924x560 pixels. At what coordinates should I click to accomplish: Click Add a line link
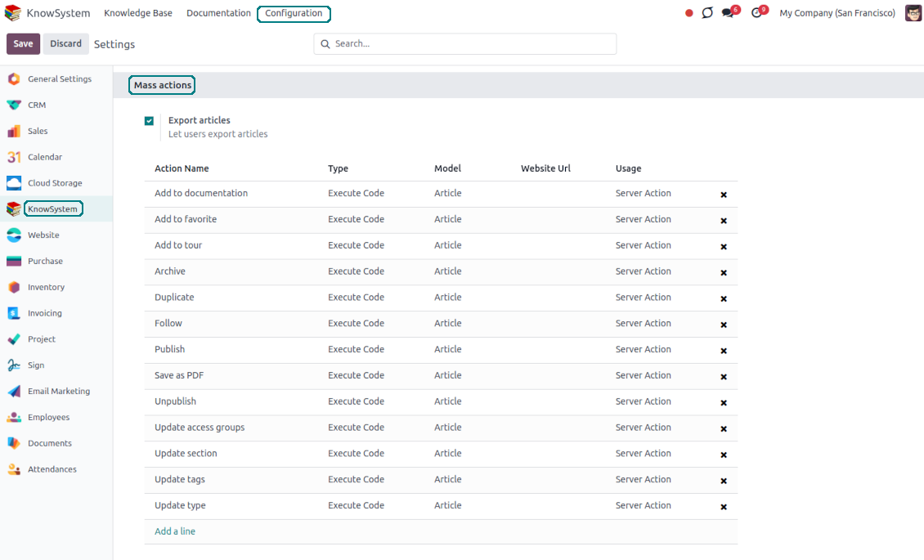coord(175,531)
